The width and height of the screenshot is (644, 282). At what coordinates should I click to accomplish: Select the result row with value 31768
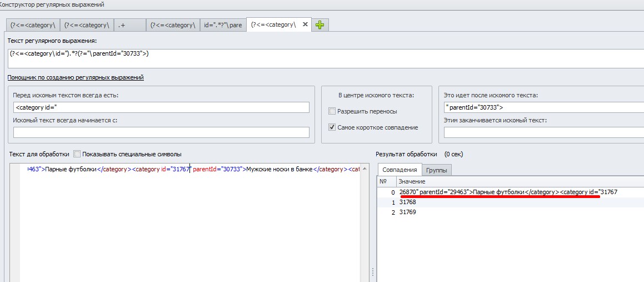click(408, 202)
